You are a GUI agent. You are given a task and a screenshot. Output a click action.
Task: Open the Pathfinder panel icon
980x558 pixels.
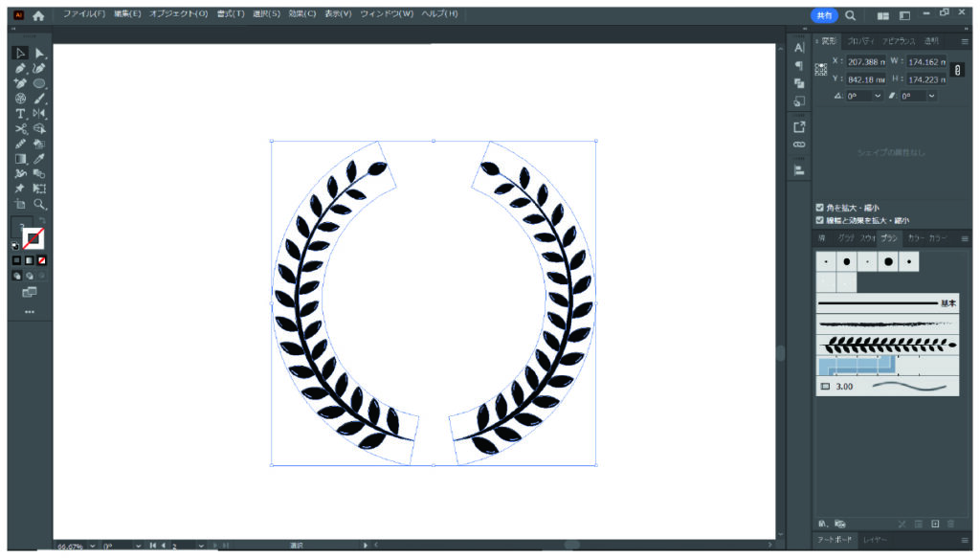(799, 83)
